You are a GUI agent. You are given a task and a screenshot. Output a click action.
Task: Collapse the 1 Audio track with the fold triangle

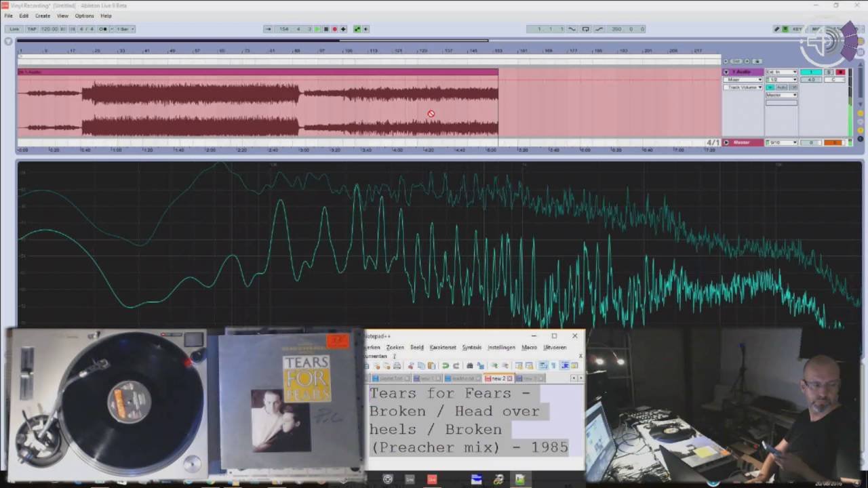coord(726,72)
